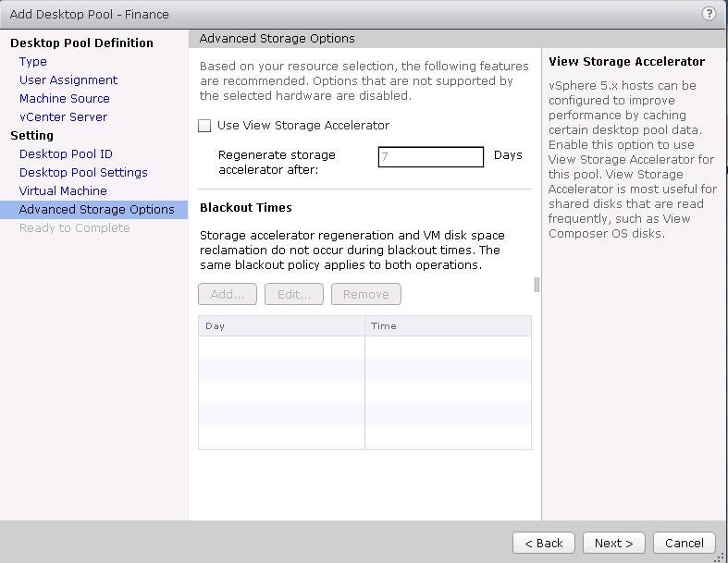Go to Virtual Machine step
Viewport: 728px width, 563px height.
pyautogui.click(x=63, y=191)
